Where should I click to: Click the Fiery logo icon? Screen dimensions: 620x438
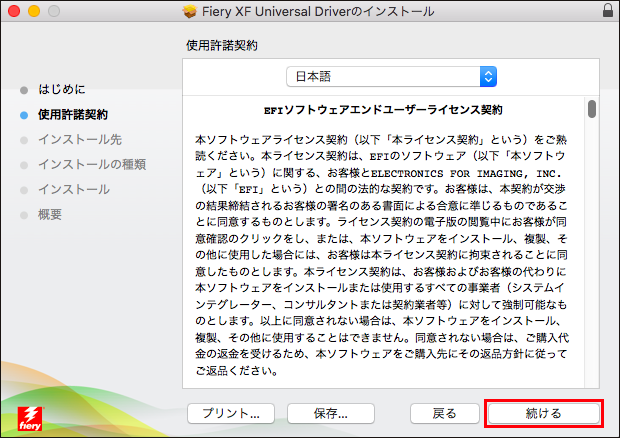click(30, 419)
